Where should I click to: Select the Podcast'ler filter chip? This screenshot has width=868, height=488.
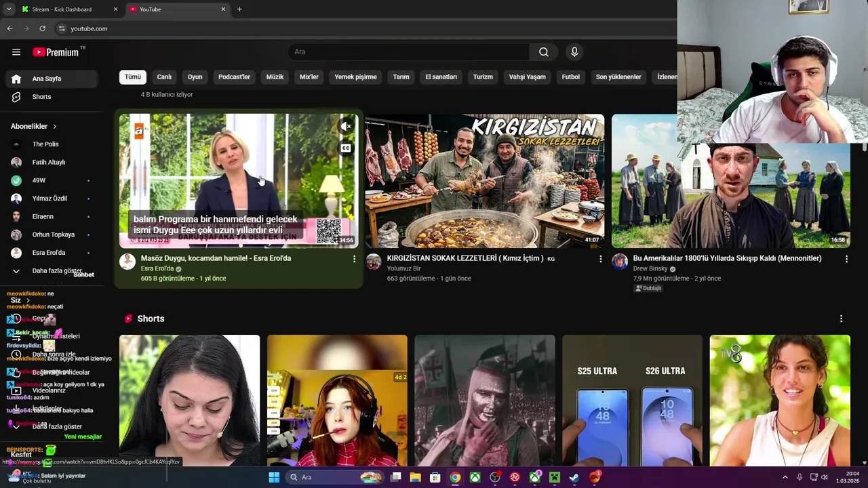point(234,77)
